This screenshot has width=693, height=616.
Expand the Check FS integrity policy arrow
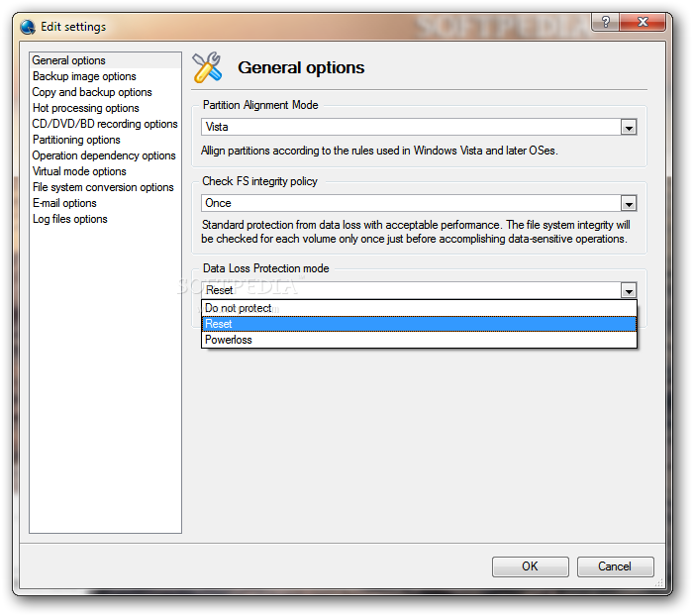tap(629, 203)
